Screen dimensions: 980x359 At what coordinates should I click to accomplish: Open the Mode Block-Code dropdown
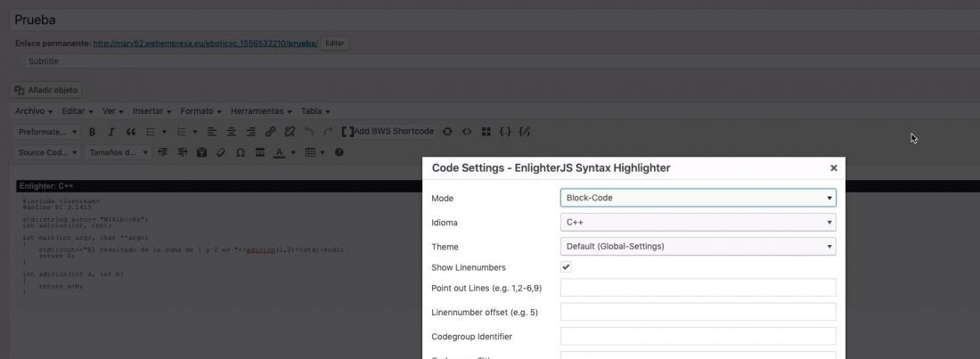698,198
